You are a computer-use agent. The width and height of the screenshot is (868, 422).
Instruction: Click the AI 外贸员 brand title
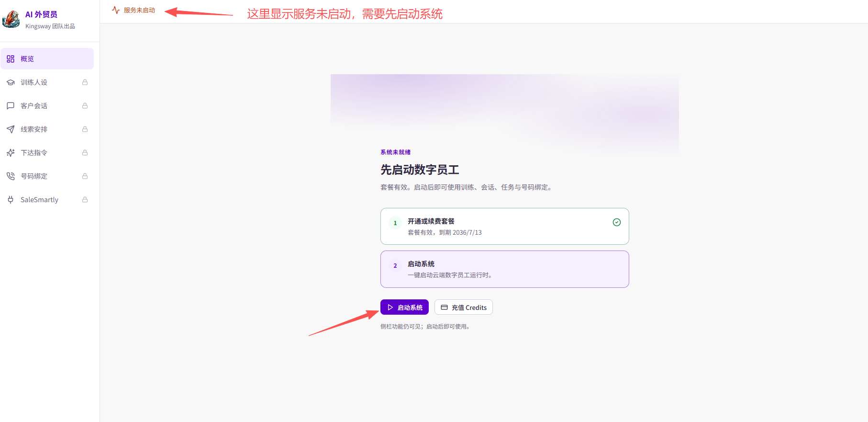click(x=41, y=14)
